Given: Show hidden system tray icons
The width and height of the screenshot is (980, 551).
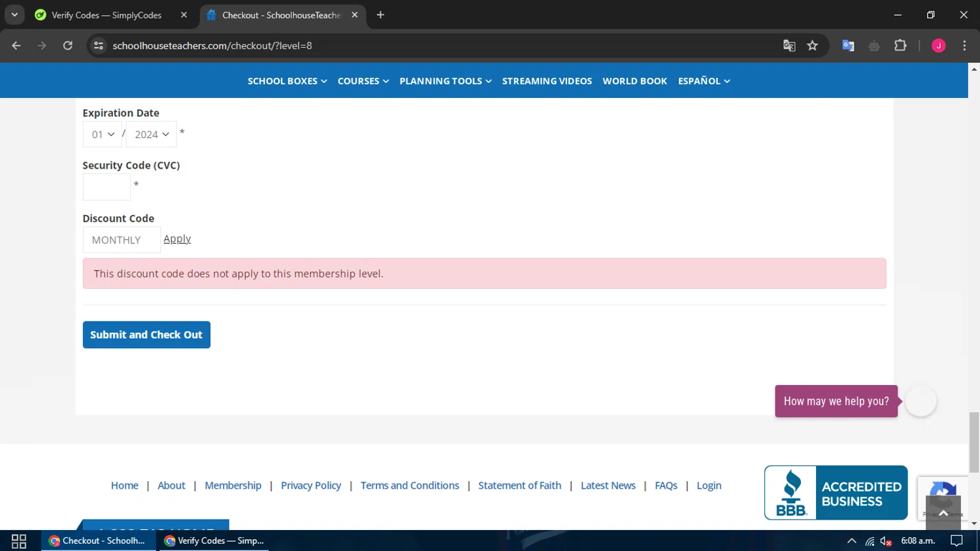Looking at the screenshot, I should (x=851, y=541).
